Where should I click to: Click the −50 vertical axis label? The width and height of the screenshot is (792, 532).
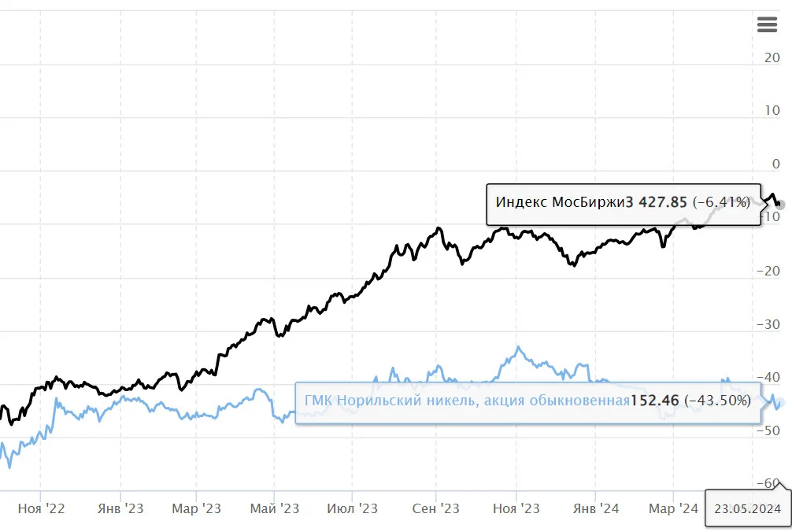point(768,430)
